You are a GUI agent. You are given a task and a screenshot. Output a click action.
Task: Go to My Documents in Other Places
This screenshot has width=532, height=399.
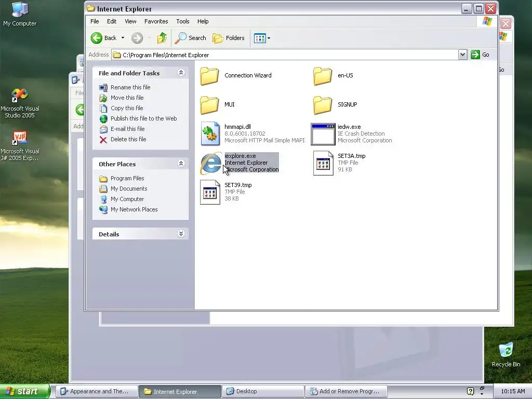click(x=129, y=189)
